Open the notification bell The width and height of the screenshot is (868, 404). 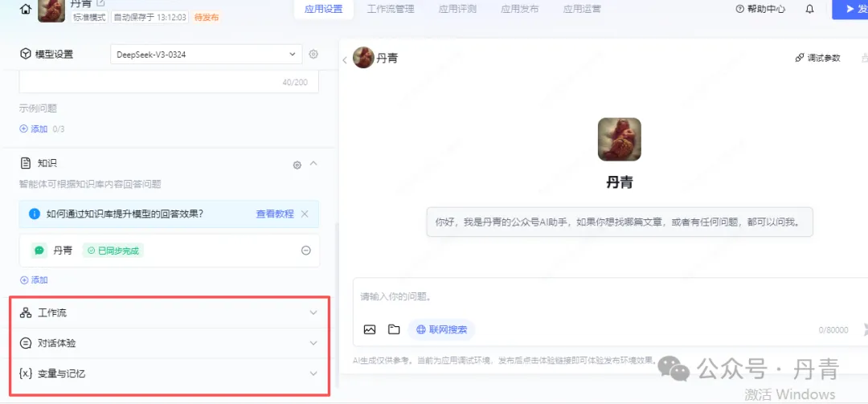tap(809, 10)
